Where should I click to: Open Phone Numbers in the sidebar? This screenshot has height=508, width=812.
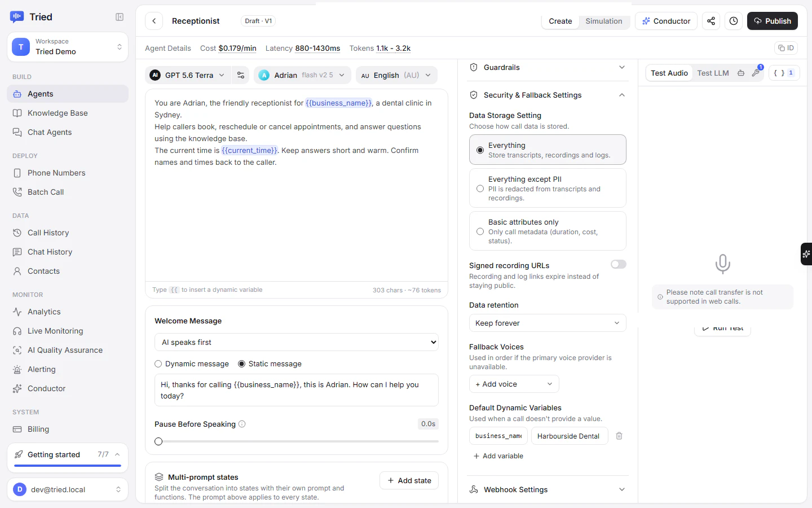coord(68,173)
